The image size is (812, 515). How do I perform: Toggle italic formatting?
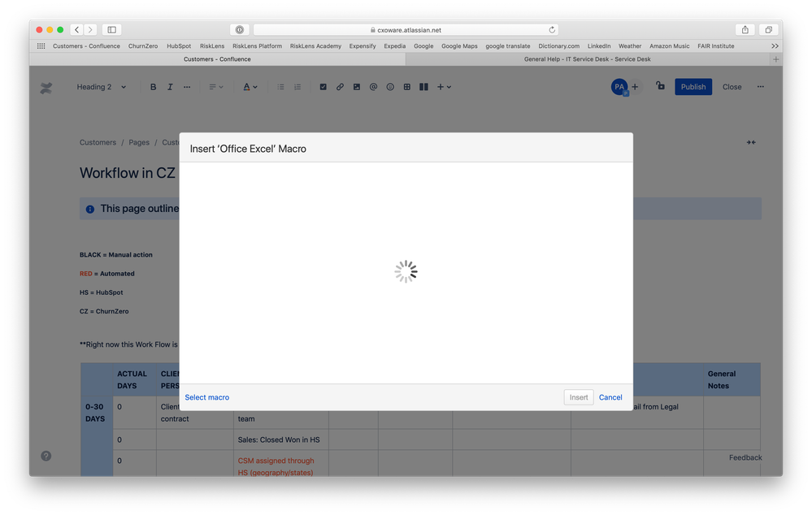[x=169, y=87]
